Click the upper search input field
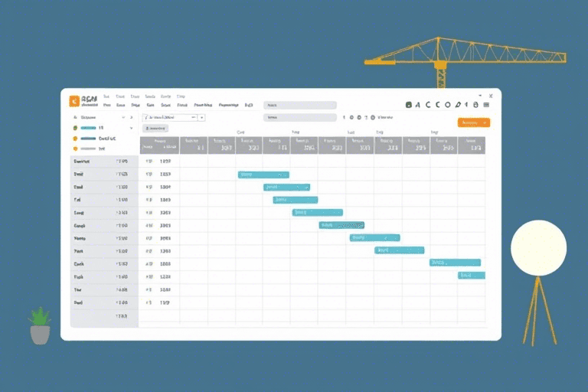This screenshot has width=588, height=392. (299, 105)
